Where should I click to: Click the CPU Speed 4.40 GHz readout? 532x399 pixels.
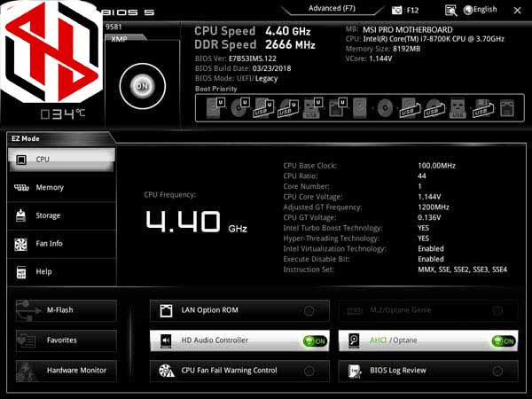253,31
